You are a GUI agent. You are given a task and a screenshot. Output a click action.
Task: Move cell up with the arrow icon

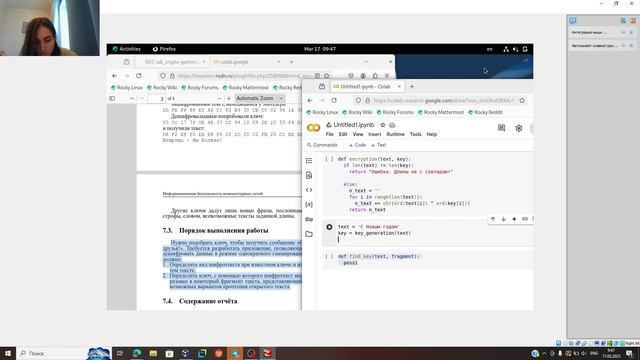tap(493, 219)
